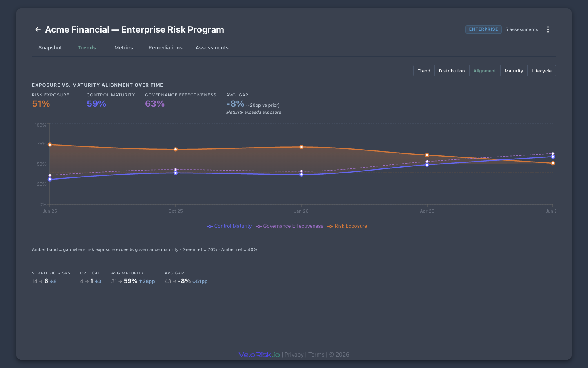Click the 5 assessments label
This screenshot has height=368, width=588.
521,29
